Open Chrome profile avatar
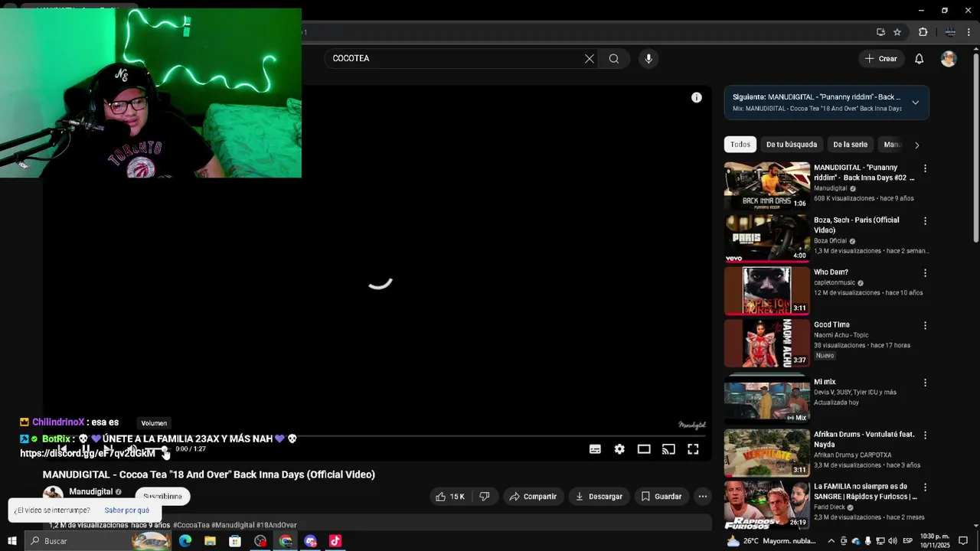 coord(950,32)
